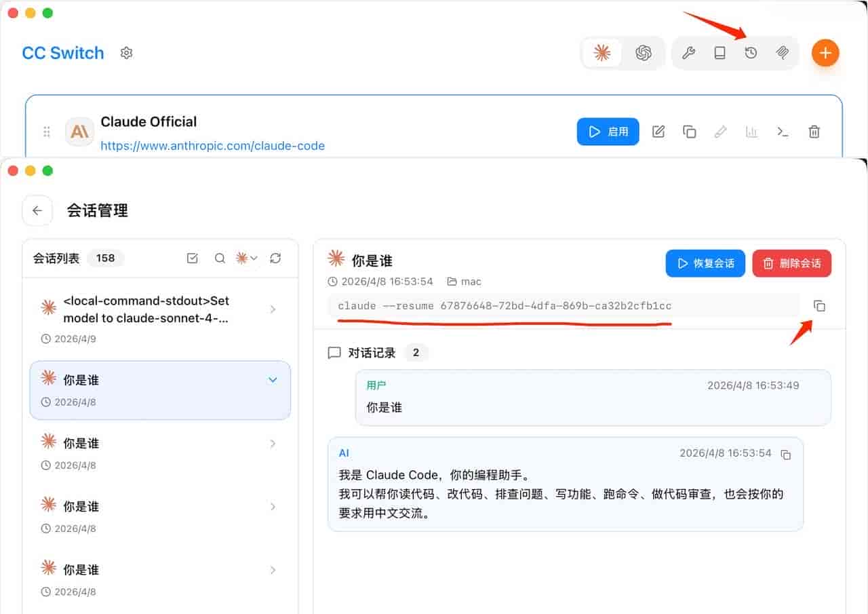
Task: Edit the Claude Official provider
Action: tap(658, 132)
